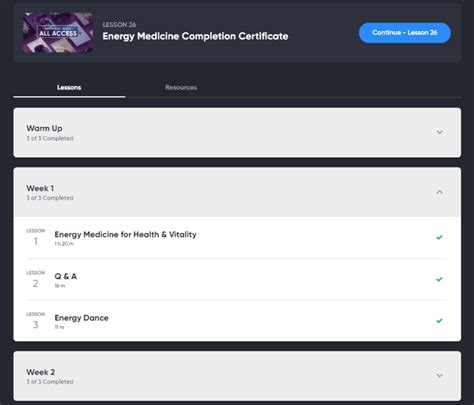The width and height of the screenshot is (474, 405).
Task: Open the All Access course thumbnail
Action: click(58, 33)
